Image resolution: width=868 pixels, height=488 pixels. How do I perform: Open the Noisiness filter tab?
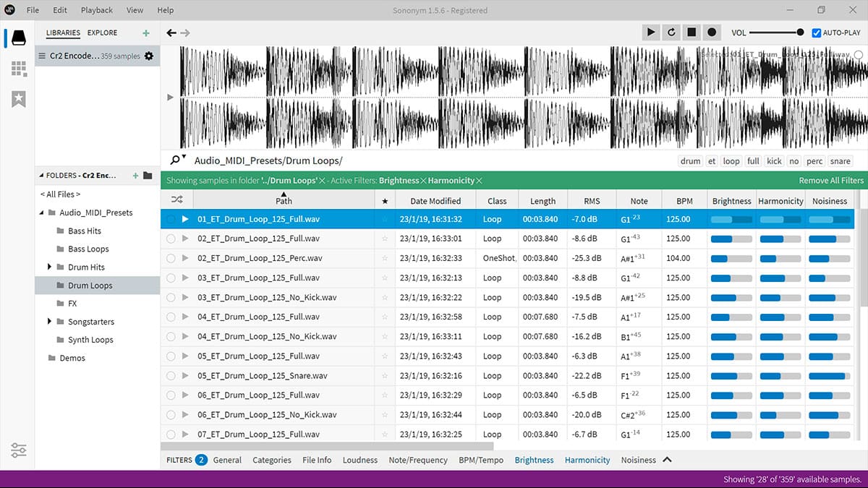point(639,460)
